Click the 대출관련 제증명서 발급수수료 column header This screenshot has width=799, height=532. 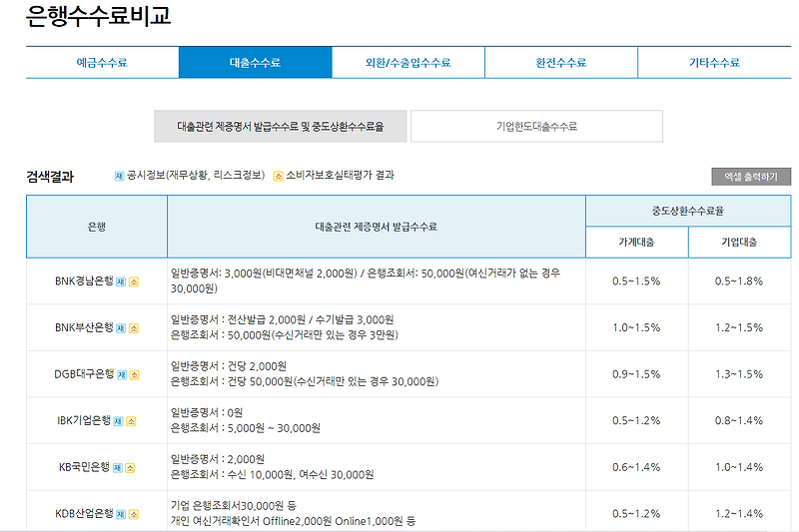point(377,227)
